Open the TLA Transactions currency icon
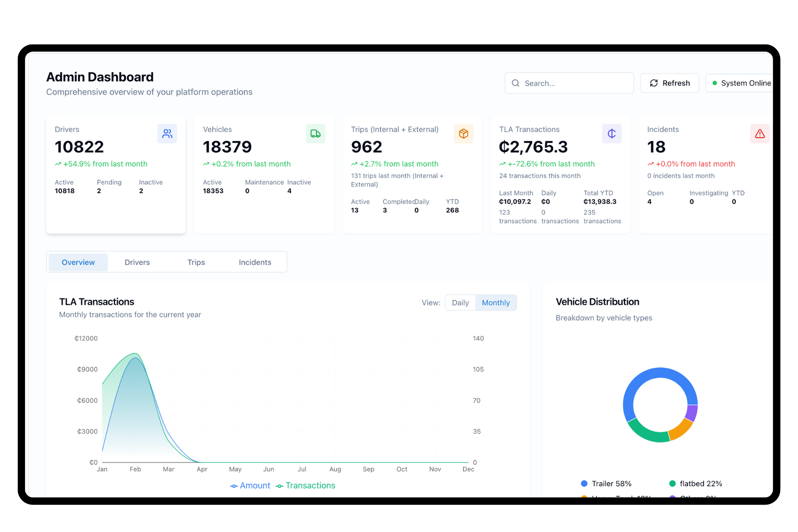Screen dimensions: 798x532 [x=611, y=133]
